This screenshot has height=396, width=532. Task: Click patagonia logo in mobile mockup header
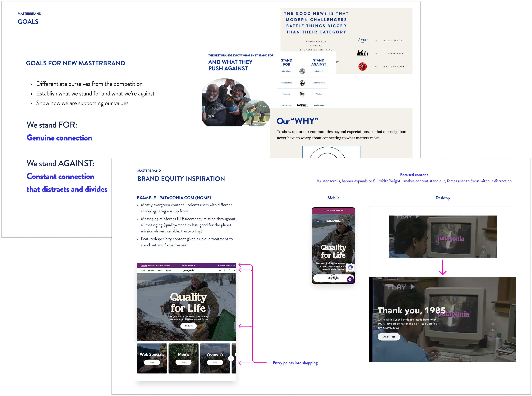point(333,221)
